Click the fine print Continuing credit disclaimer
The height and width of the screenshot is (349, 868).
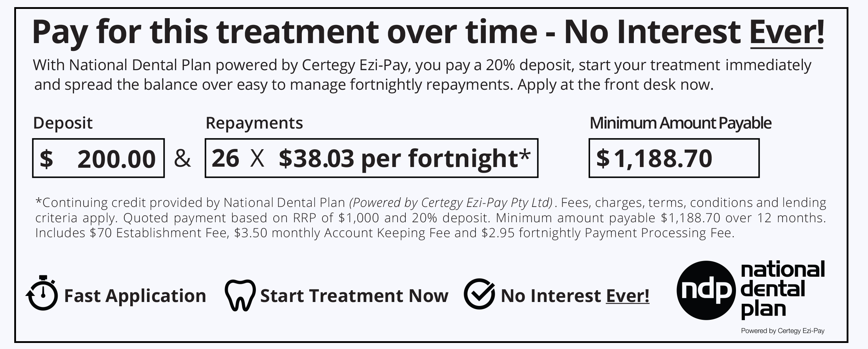[x=431, y=218]
